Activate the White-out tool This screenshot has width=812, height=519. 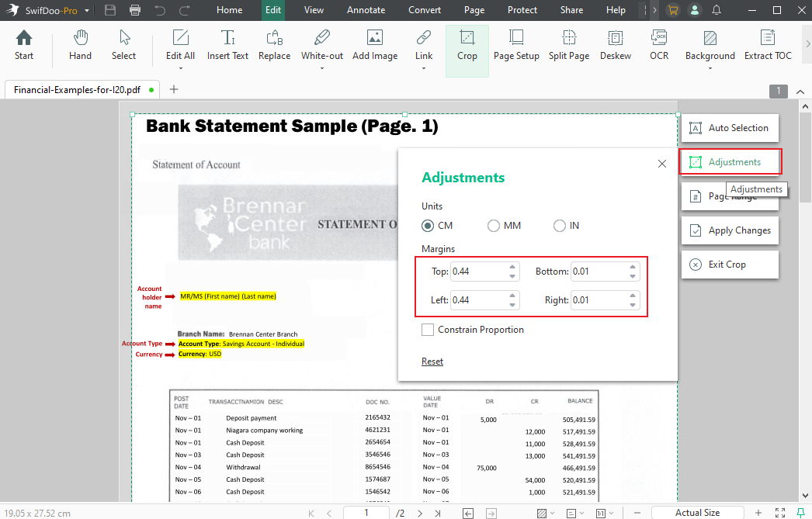click(321, 44)
